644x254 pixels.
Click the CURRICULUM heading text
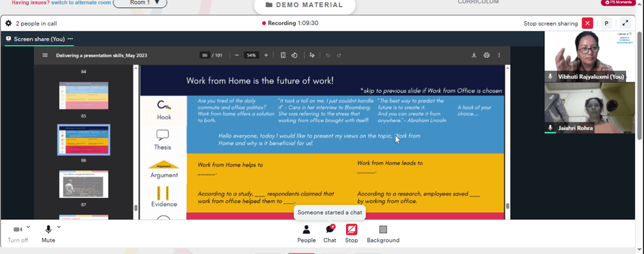click(478, 2)
